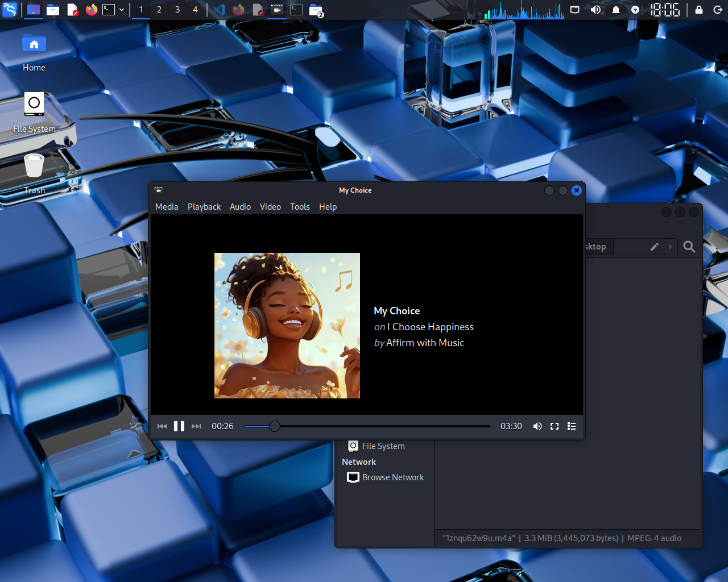Click the path bar forward arrow in file manager

pos(671,247)
